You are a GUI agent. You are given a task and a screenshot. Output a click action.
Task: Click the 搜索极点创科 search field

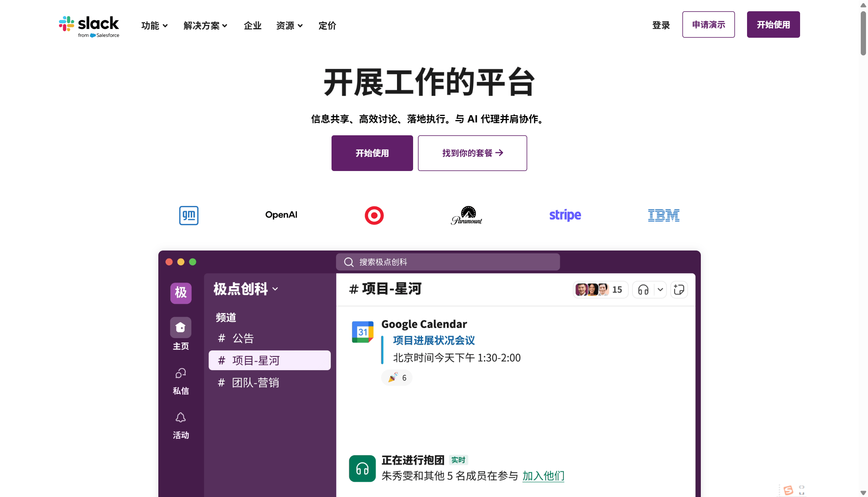point(448,262)
